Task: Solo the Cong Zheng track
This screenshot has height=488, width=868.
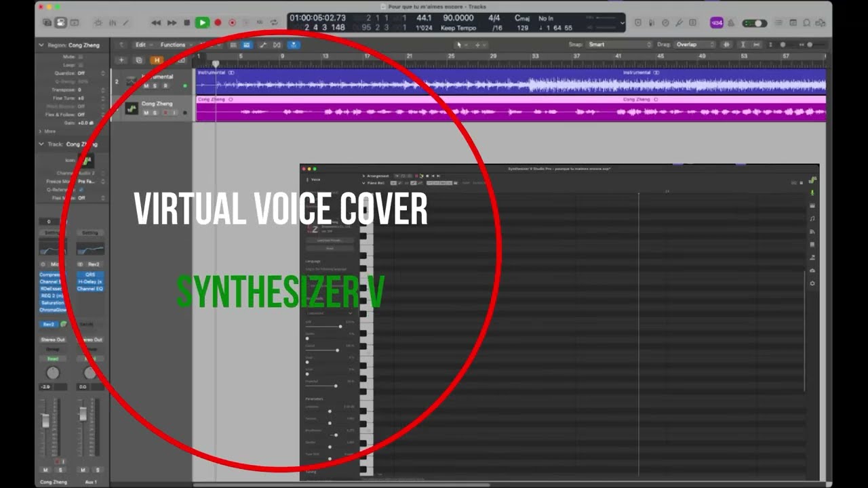Action: (x=155, y=113)
